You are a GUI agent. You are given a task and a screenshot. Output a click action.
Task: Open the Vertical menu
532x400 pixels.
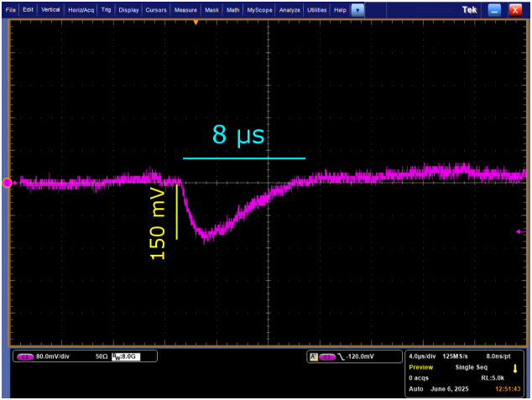pos(50,10)
